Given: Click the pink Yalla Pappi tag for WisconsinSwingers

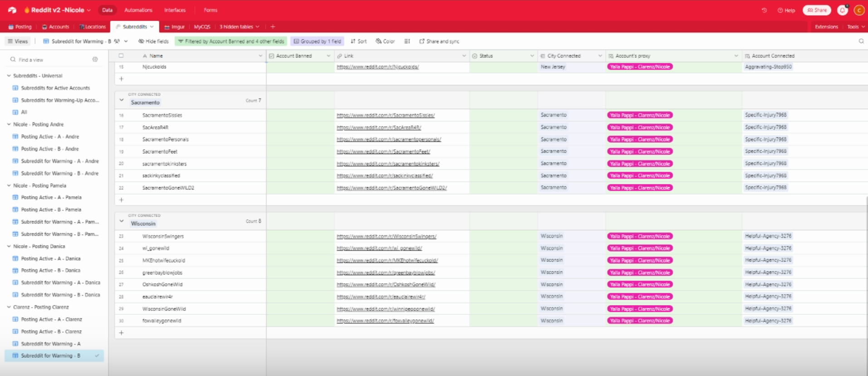Looking at the screenshot, I should tap(640, 236).
